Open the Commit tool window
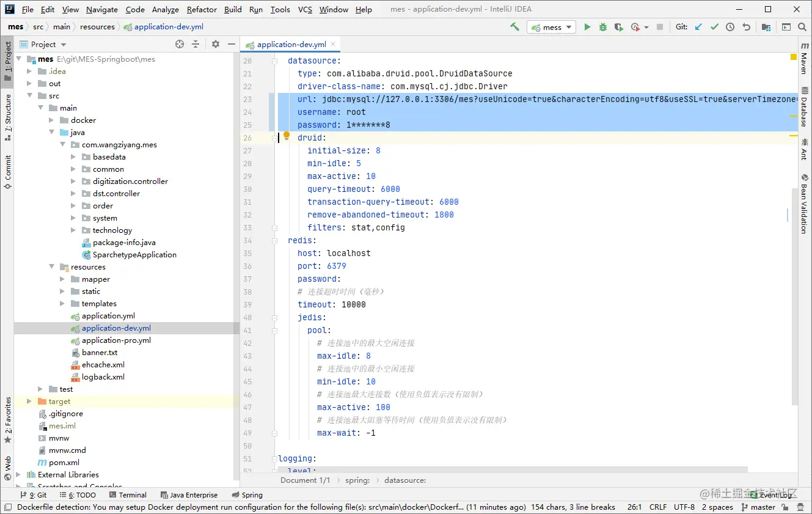 coord(7,171)
